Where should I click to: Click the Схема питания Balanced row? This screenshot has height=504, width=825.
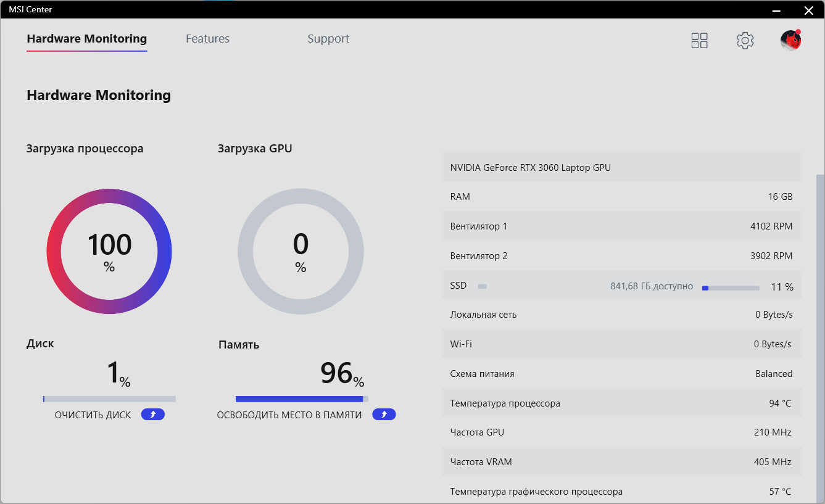[621, 374]
